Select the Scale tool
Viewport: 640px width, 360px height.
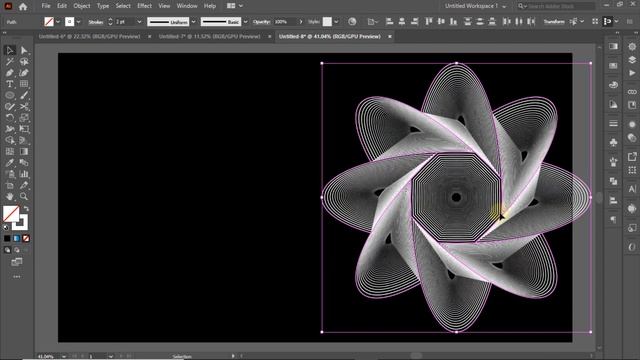pyautogui.click(x=24, y=118)
